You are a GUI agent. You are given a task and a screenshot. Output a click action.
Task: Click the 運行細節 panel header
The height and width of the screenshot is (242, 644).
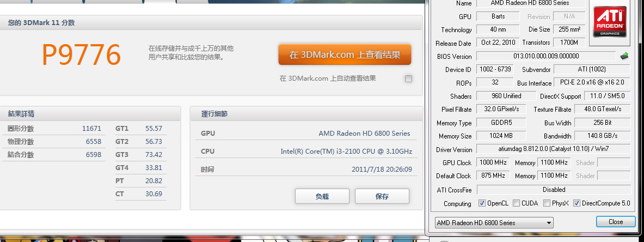(x=214, y=114)
